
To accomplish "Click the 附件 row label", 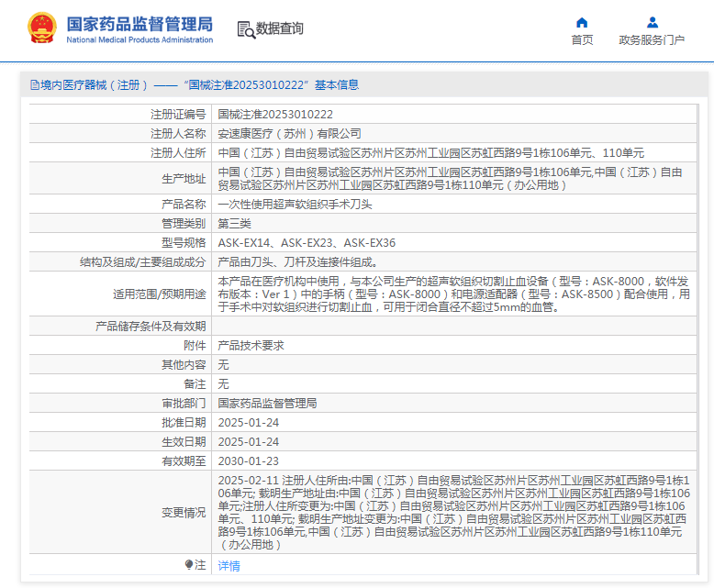I will [195, 346].
